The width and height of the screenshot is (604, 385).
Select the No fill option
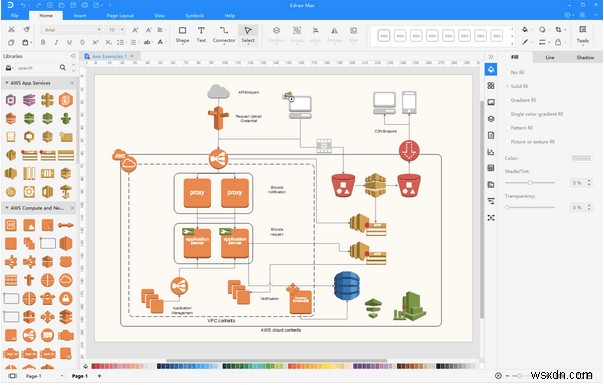[515, 72]
